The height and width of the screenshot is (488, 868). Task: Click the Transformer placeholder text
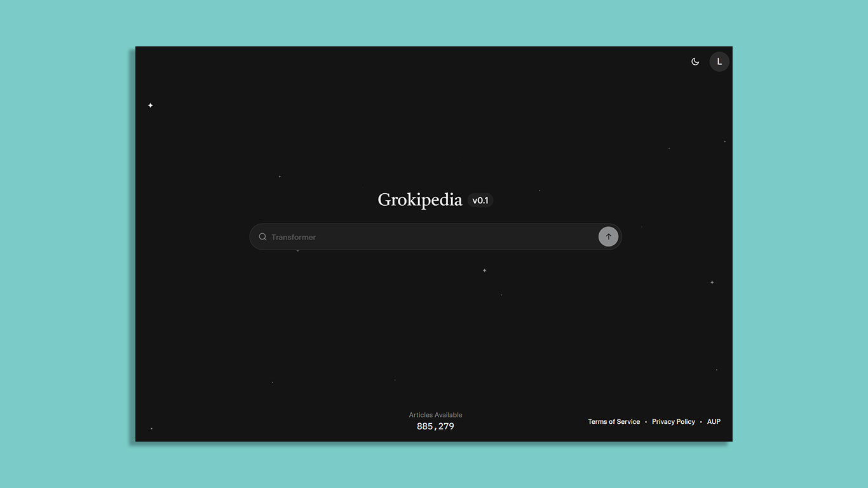coord(294,237)
